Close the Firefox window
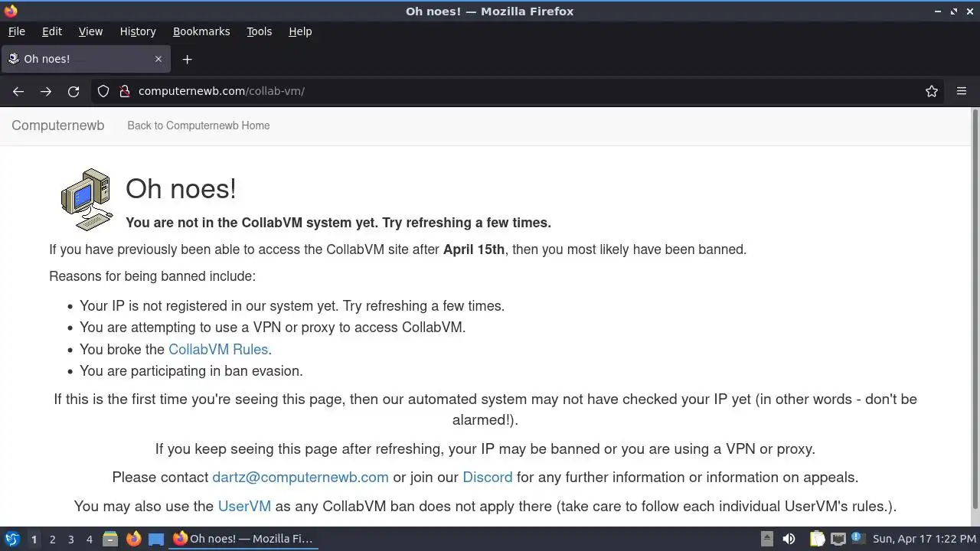Screen dimensions: 980x551 point(969,11)
